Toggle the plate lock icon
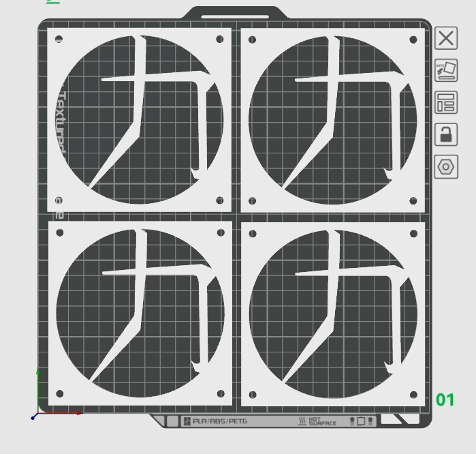Image resolution: width=476 pixels, height=454 pixels. click(446, 134)
